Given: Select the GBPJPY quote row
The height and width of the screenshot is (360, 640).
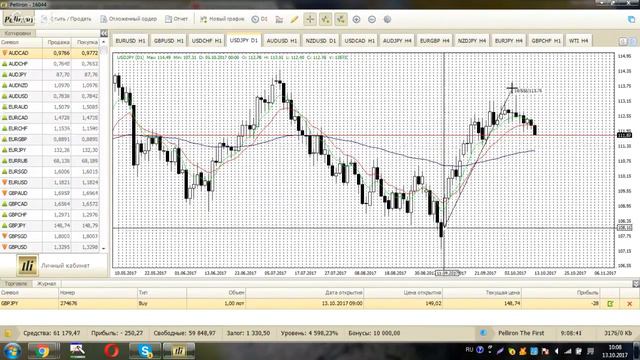Looking at the screenshot, I should (50, 225).
